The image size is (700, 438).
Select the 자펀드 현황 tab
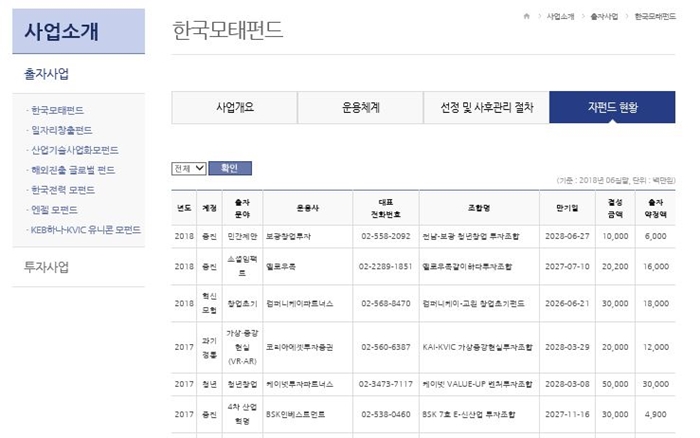(612, 107)
